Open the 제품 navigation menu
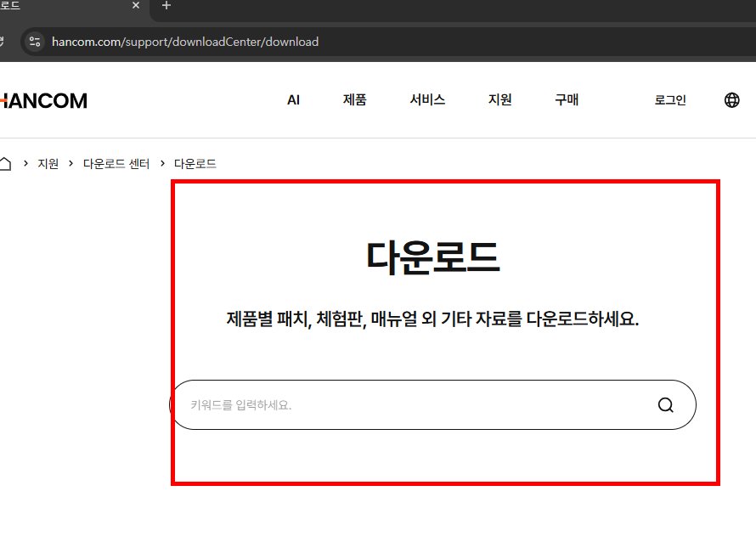This screenshot has width=756, height=542. (354, 99)
